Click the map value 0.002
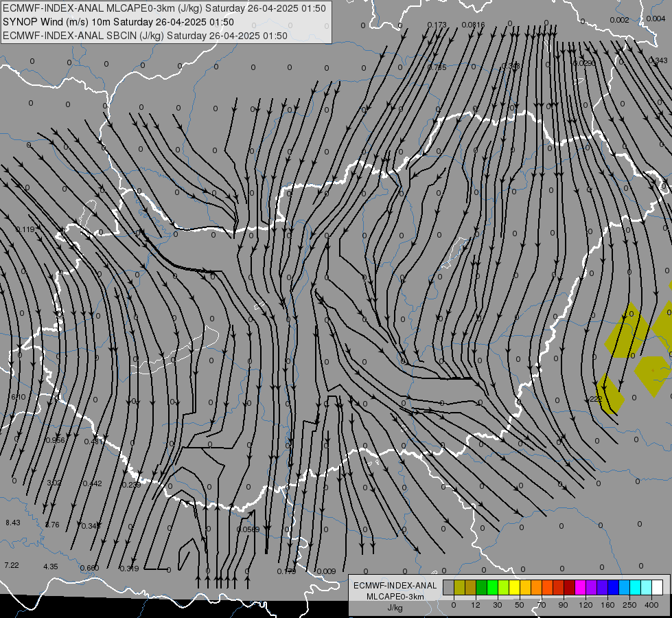This screenshot has height=618, width=672. 619,20
